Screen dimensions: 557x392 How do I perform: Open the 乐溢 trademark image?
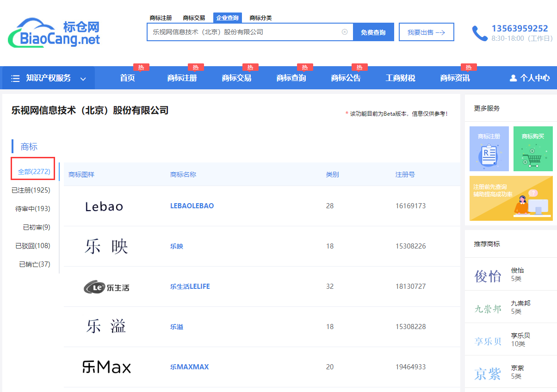[x=106, y=327]
